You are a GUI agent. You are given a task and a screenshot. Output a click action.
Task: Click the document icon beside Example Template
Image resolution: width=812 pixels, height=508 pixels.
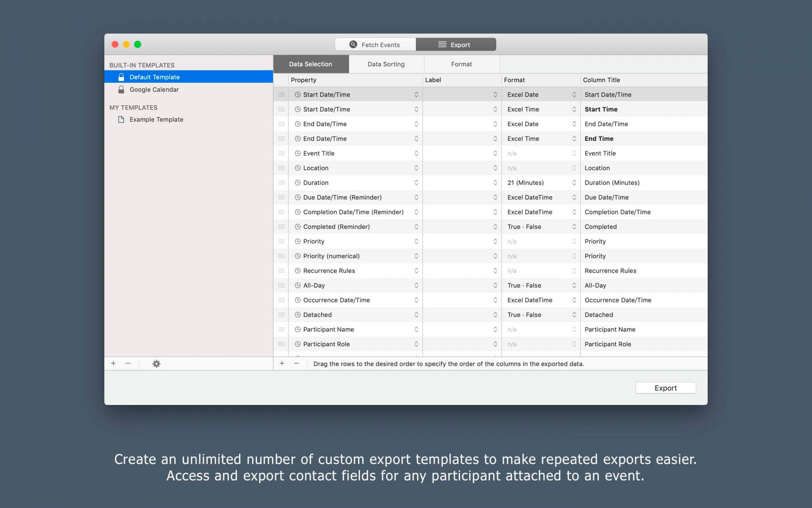[x=121, y=120]
